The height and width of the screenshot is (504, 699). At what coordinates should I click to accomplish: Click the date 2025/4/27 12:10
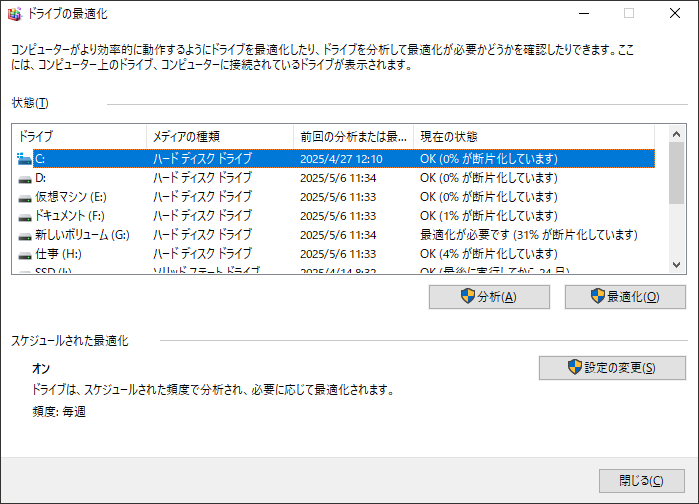[x=341, y=159]
